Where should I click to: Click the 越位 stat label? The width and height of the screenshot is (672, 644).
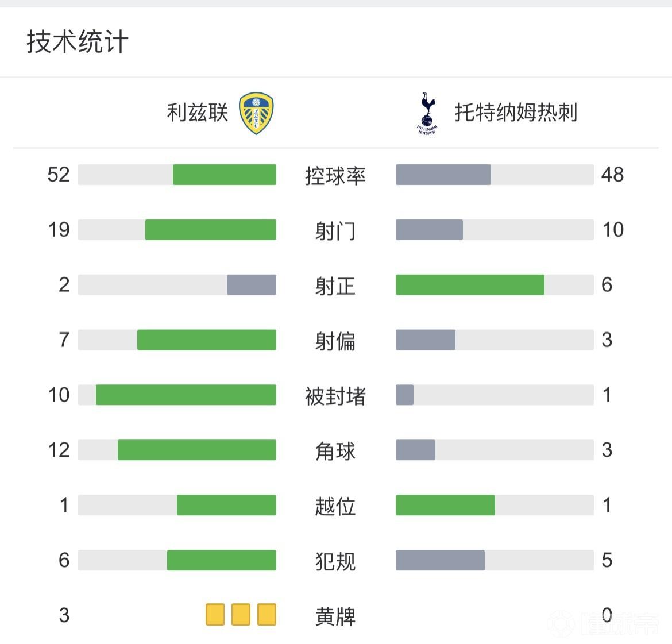(x=335, y=506)
